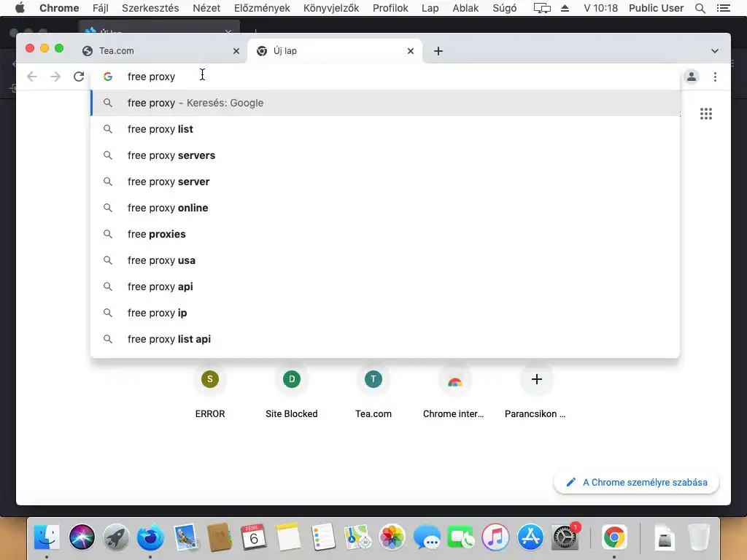747x560 pixels.
Task: Select the Új lap tab
Action: pos(334,51)
